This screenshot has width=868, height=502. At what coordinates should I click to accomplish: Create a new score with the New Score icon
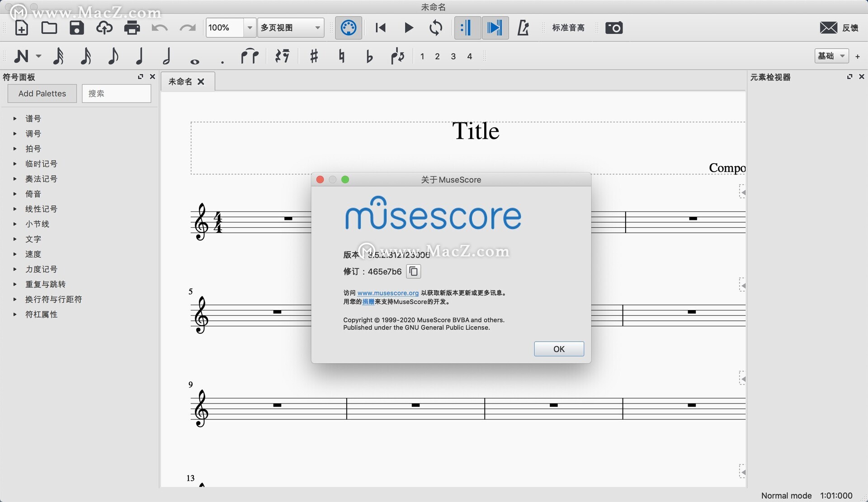click(21, 28)
